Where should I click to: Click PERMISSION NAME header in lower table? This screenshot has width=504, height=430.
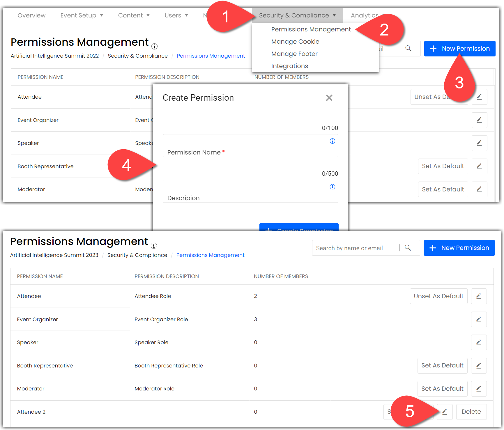point(40,276)
